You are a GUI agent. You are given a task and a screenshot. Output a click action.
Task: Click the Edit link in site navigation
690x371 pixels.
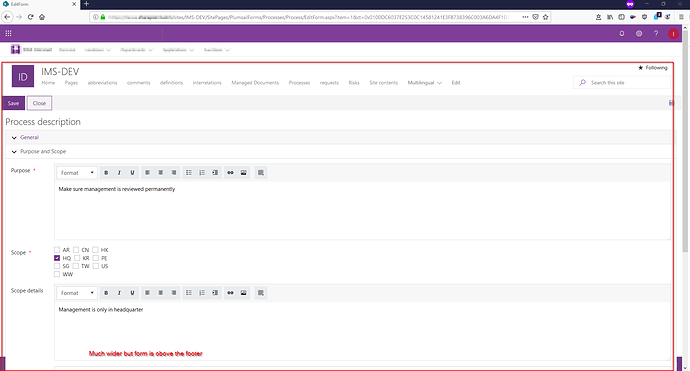pyautogui.click(x=456, y=83)
